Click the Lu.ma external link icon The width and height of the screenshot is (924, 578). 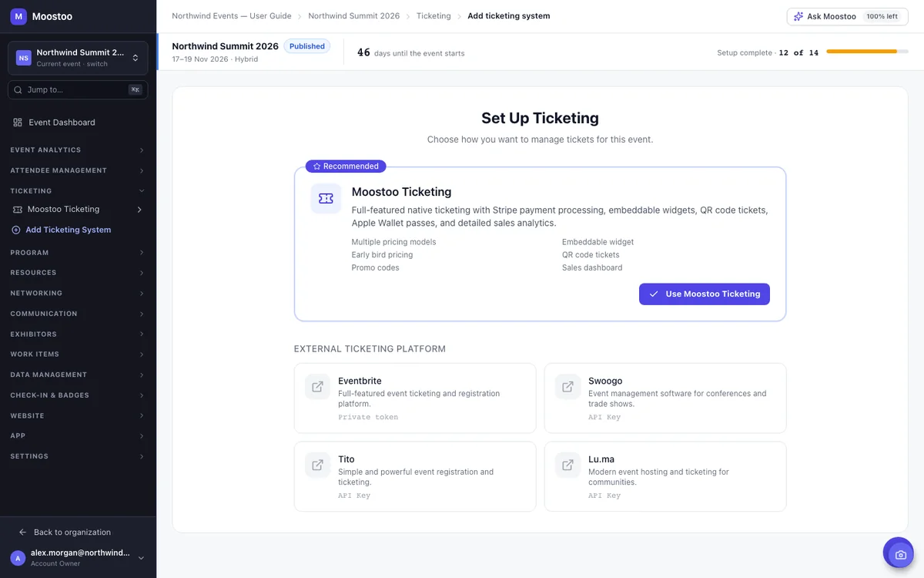click(567, 465)
